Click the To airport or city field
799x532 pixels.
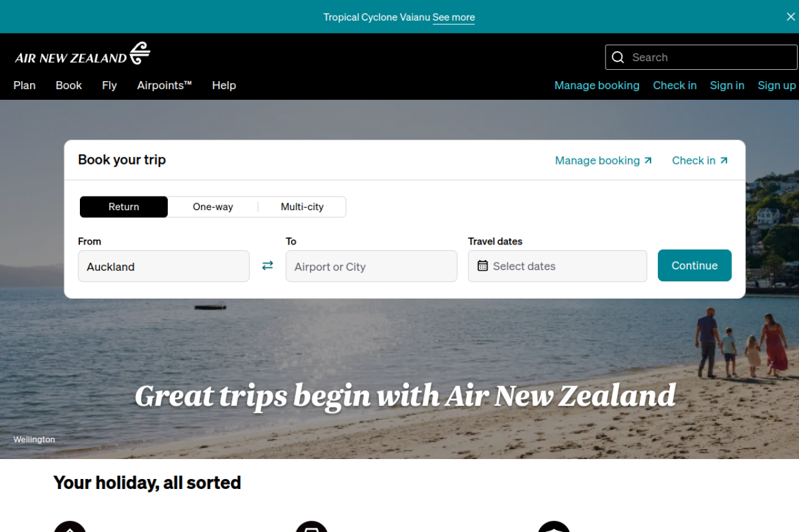point(371,266)
